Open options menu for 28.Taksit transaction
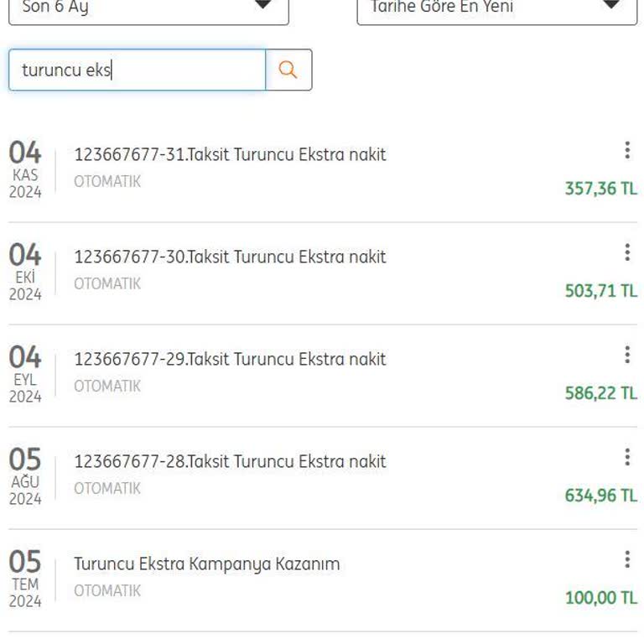Image resolution: width=644 pixels, height=644 pixels. pyautogui.click(x=626, y=457)
